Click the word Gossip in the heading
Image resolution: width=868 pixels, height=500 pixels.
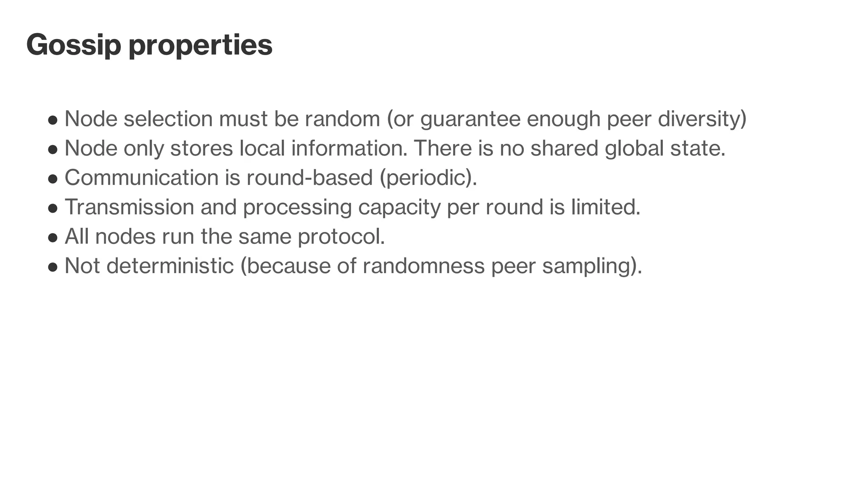point(74,45)
